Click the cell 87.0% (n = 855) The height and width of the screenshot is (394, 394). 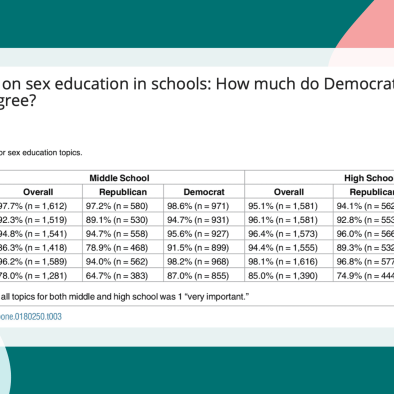click(x=198, y=276)
